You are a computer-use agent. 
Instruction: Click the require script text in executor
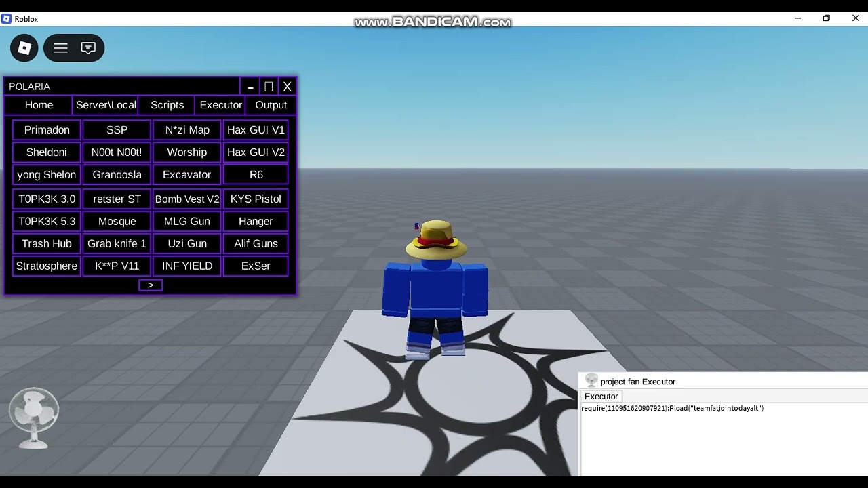(672, 409)
